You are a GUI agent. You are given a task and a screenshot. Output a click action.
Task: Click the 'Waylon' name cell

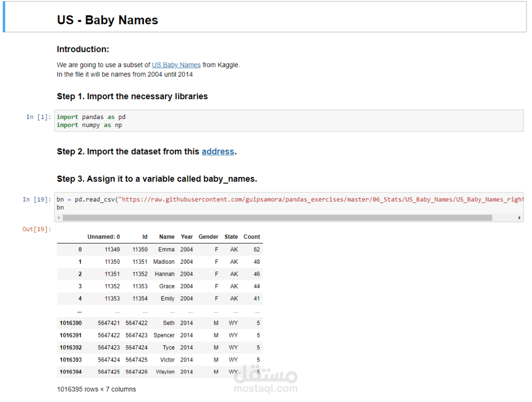[x=165, y=372]
